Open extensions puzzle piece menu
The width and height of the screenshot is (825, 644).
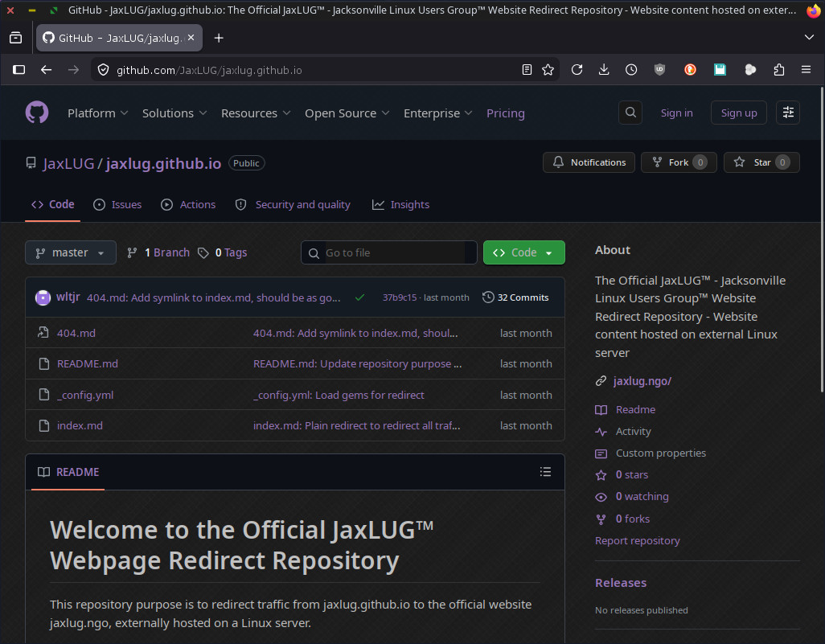(778, 70)
